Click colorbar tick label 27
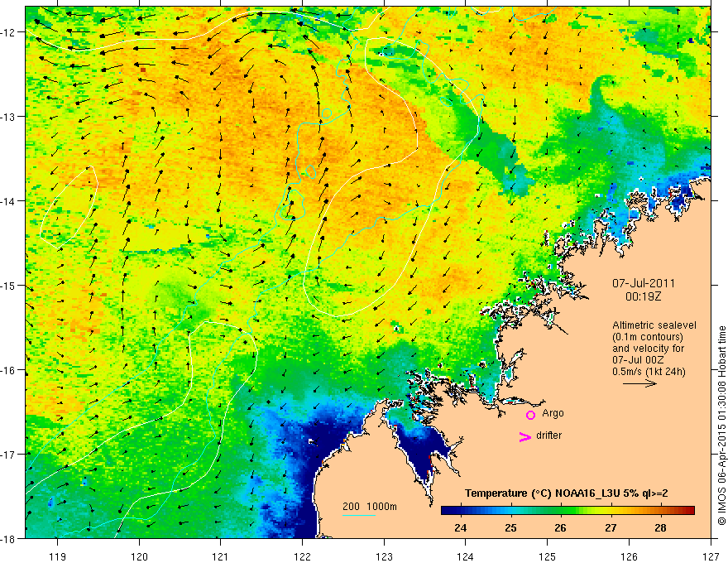The width and height of the screenshot is (728, 563). click(611, 527)
